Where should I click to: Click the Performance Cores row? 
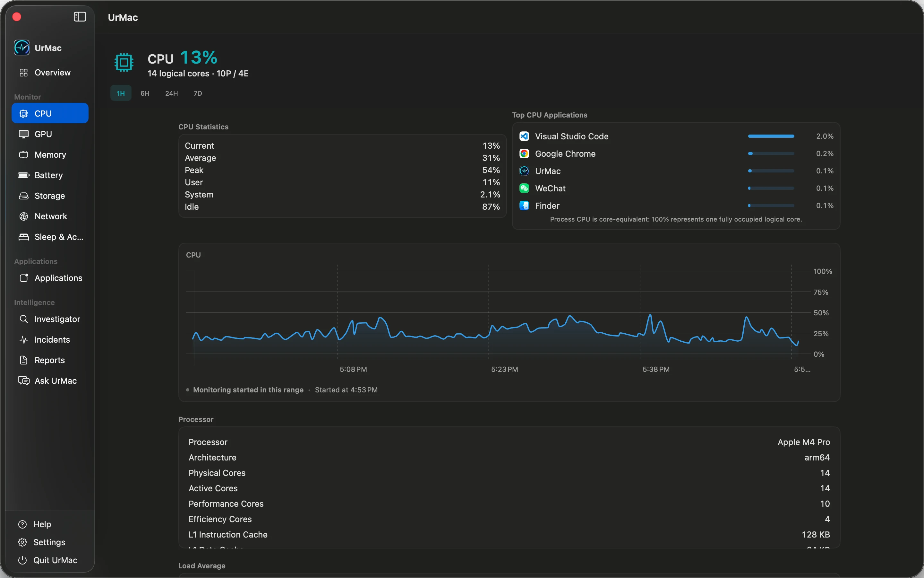[x=509, y=504]
